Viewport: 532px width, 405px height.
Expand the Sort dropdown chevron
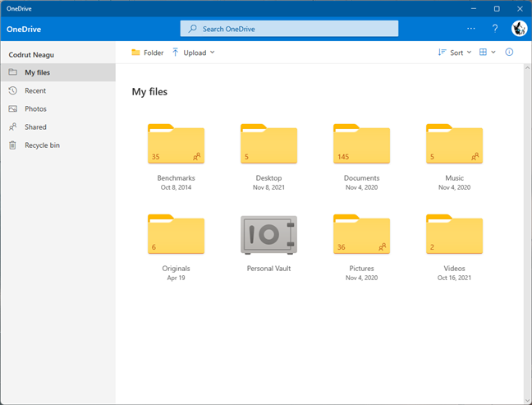470,53
